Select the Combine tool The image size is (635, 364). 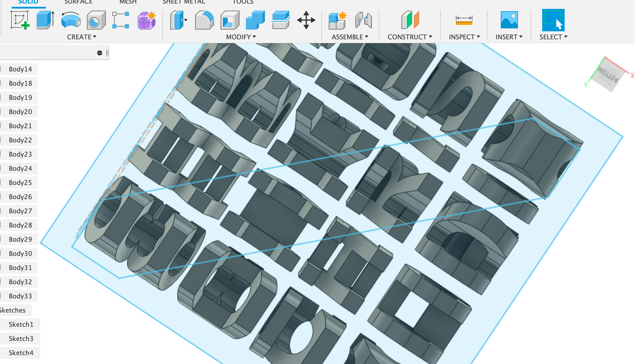point(255,20)
